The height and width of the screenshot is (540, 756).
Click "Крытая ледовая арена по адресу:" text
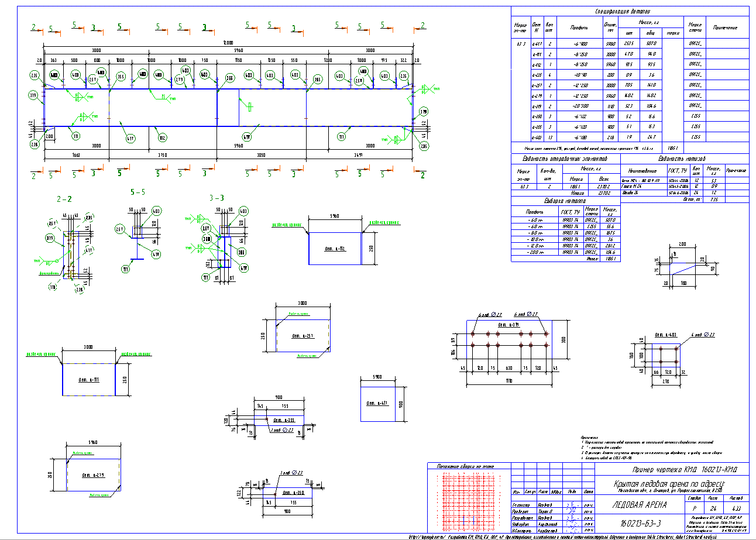pyautogui.click(x=669, y=483)
